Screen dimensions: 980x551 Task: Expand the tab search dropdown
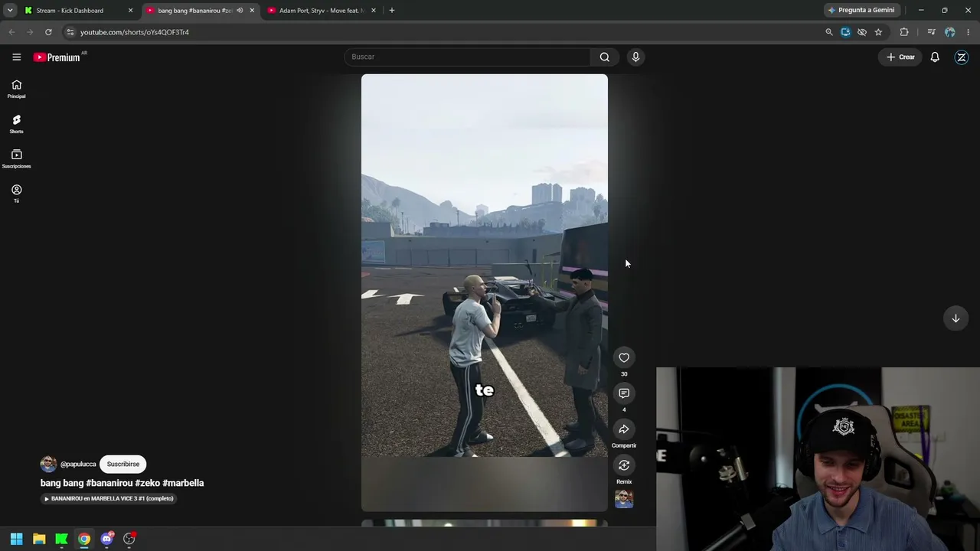pyautogui.click(x=10, y=11)
